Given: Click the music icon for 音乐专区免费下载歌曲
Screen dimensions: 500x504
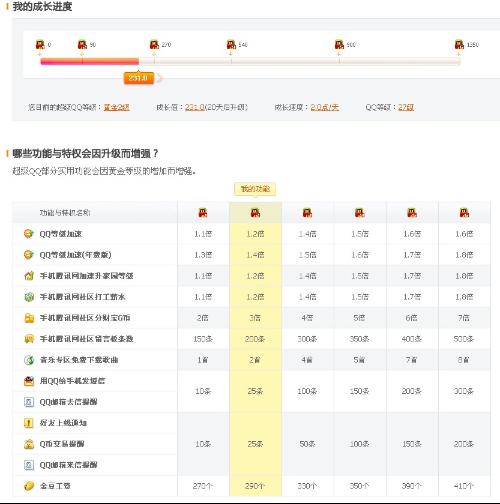Looking at the screenshot, I should [29, 360].
